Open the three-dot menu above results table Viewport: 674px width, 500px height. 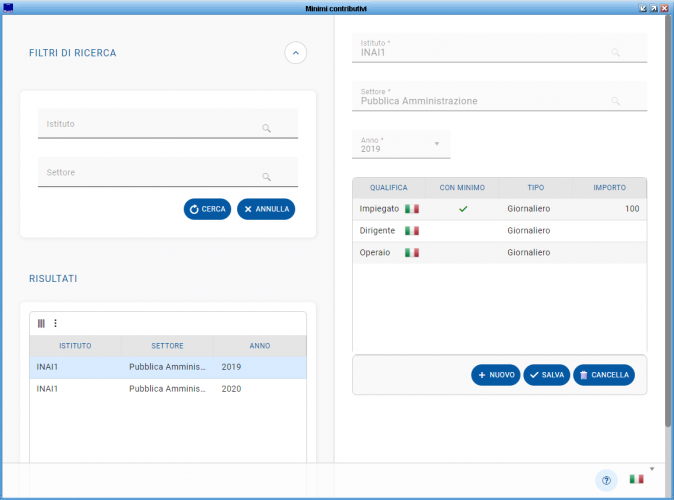click(55, 323)
